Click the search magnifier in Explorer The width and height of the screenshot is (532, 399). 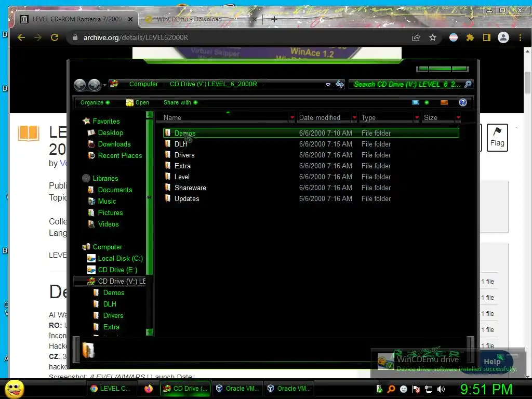(468, 84)
